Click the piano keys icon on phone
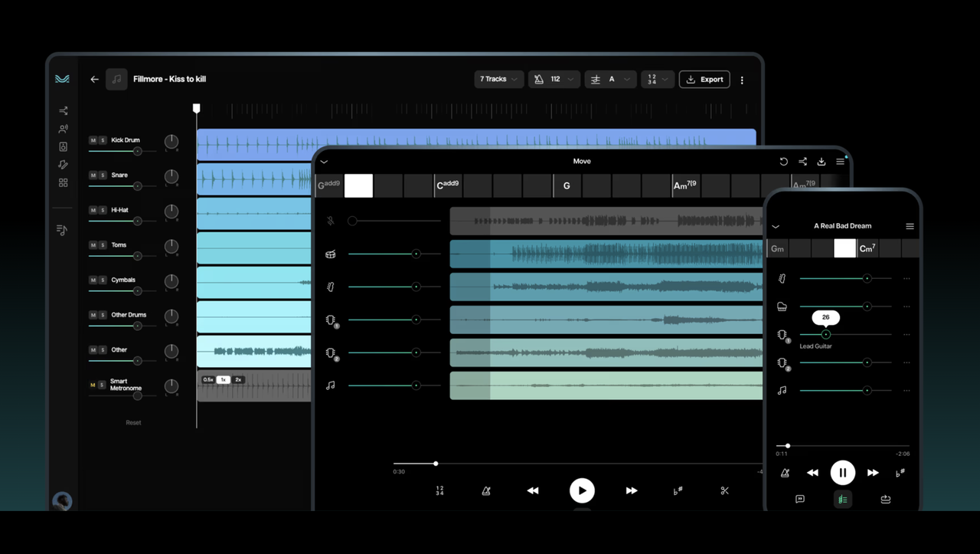Viewport: 980px width, 554px height. (782, 307)
